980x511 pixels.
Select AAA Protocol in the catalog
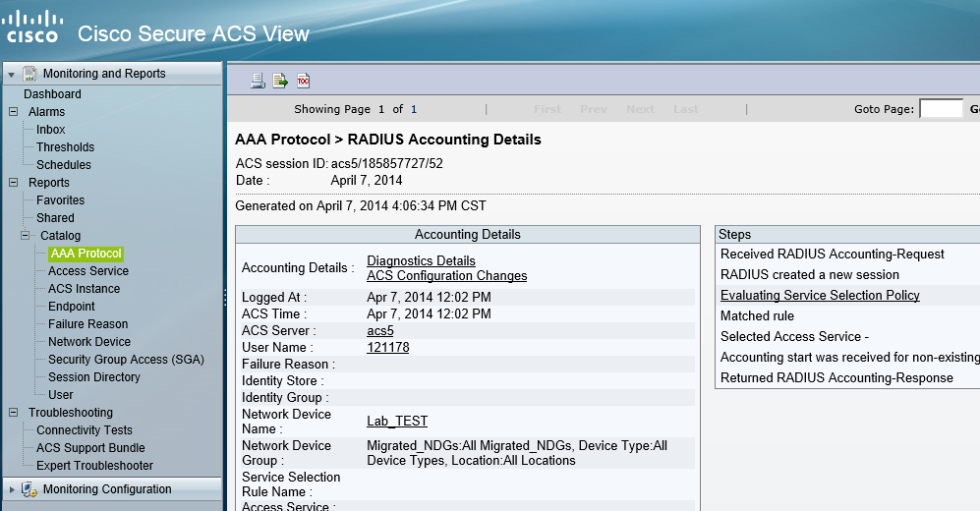[86, 254]
